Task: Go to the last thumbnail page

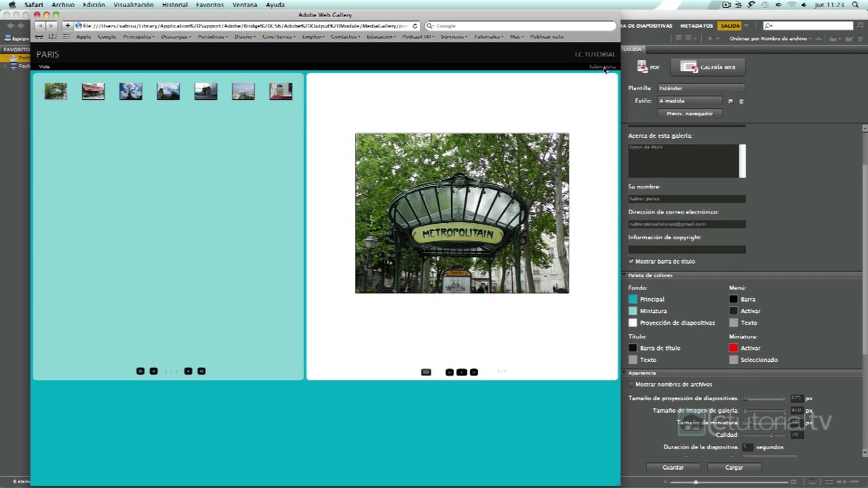Action: point(201,371)
